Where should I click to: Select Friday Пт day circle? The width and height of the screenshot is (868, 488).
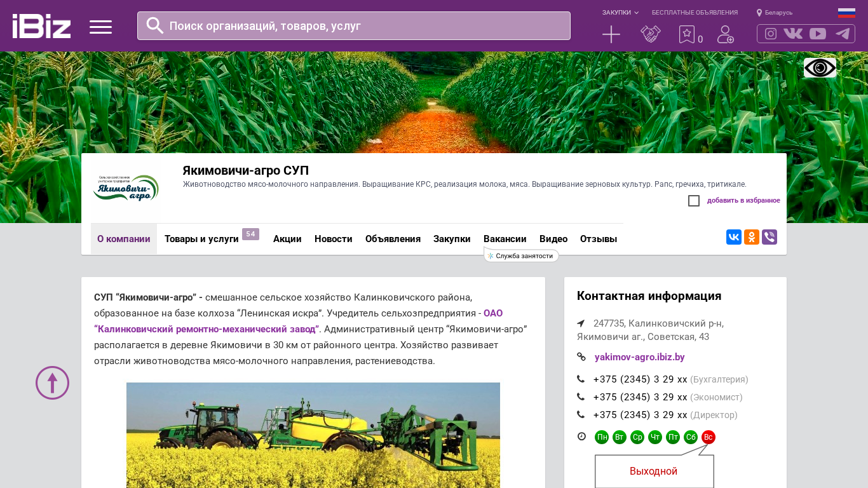pos(673,437)
